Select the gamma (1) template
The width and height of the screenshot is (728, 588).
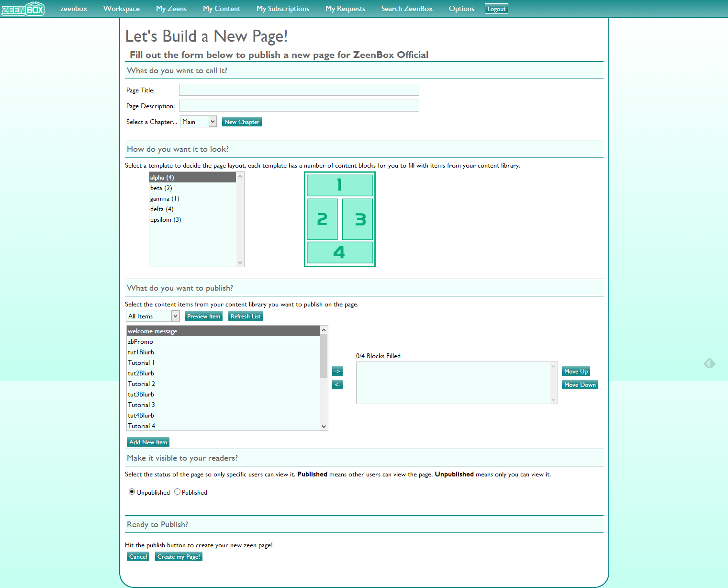(x=193, y=198)
